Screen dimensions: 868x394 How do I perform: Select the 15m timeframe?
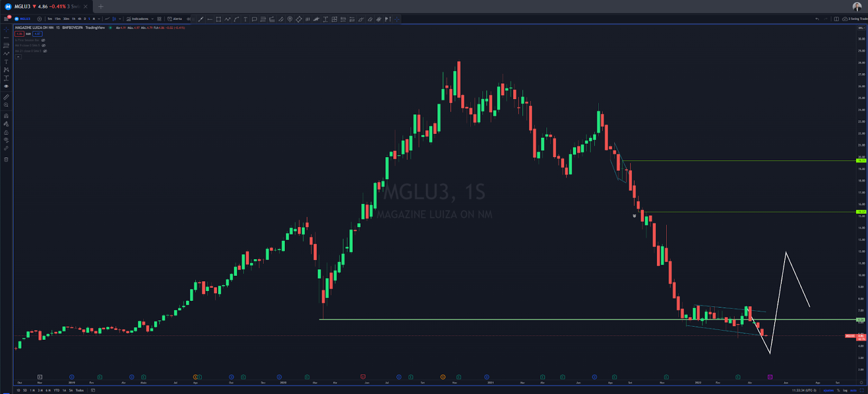click(58, 19)
